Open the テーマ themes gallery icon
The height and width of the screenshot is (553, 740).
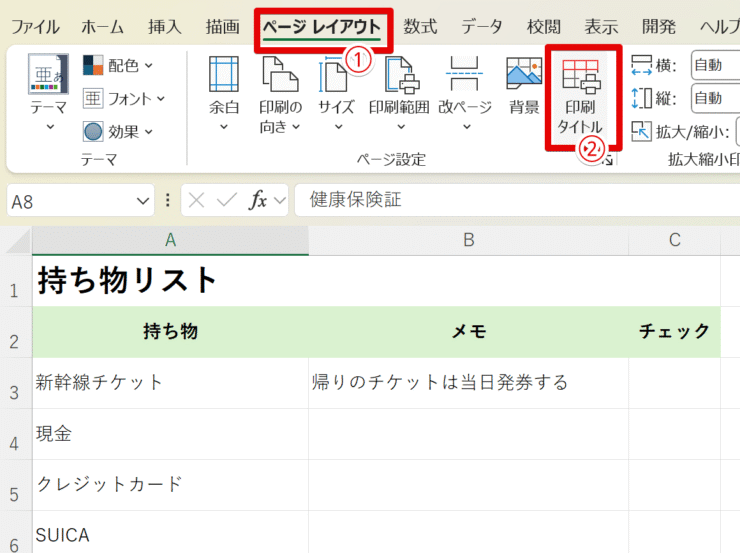click(x=49, y=74)
